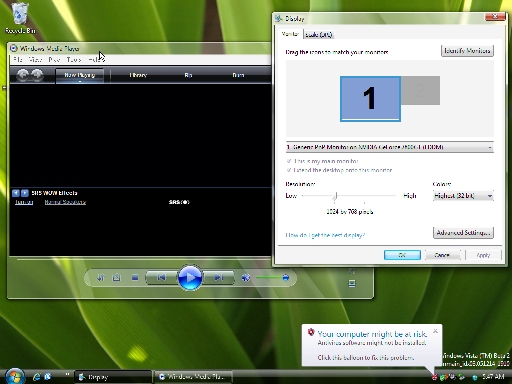This screenshot has height=384, width=512.
Task: Open the Start menu orb
Action: pos(15,377)
